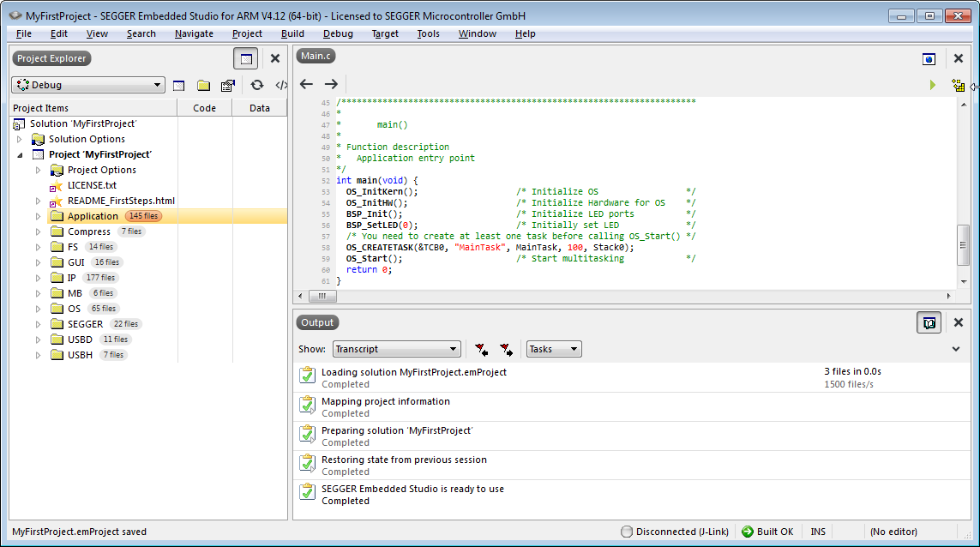Select the Solution 'MyFirstProject' root node
This screenshot has height=547, width=980.
pos(82,123)
